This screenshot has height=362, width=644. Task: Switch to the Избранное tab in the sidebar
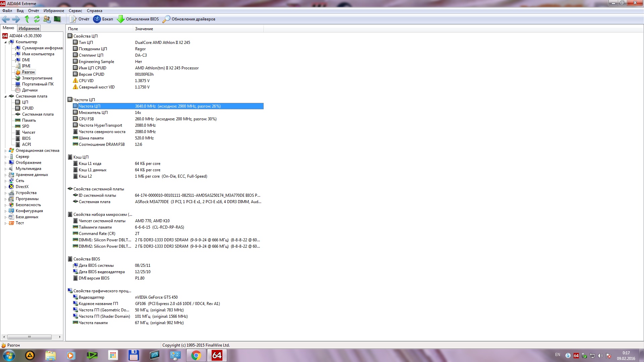tap(29, 28)
